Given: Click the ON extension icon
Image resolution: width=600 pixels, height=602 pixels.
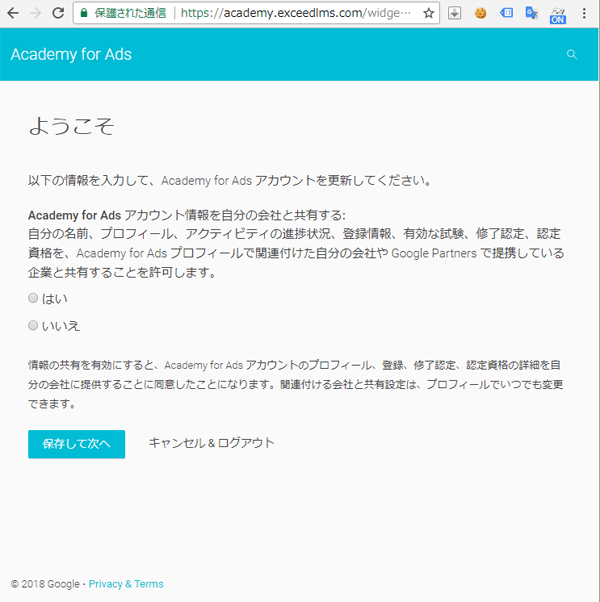Looking at the screenshot, I should point(557,15).
